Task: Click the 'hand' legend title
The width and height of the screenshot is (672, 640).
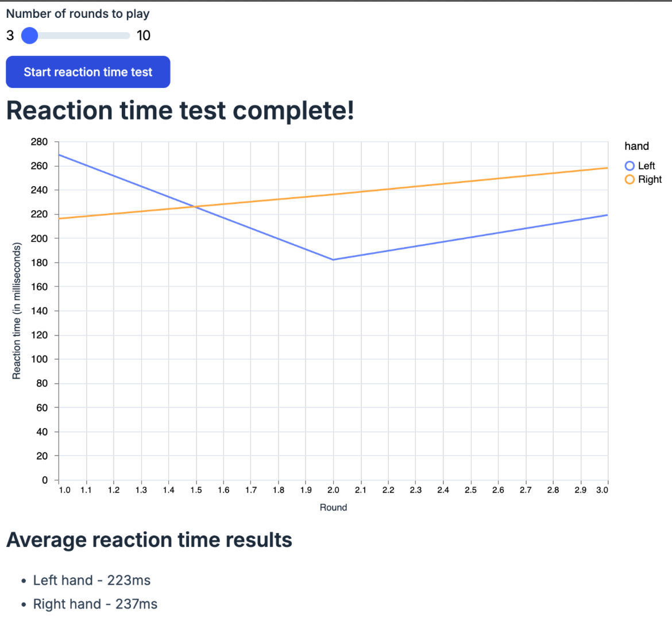Action: (636, 146)
